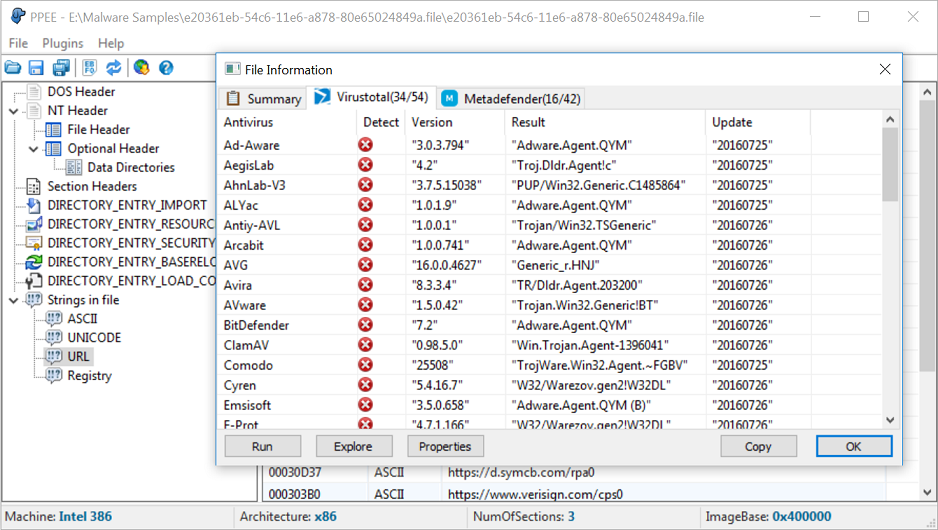Click the antivirus list scroll down arrow

pos(890,420)
